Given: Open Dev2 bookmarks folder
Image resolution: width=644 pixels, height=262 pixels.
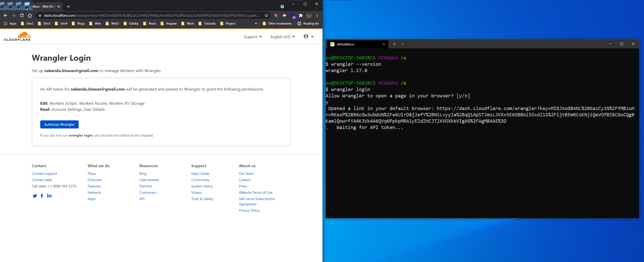Looking at the screenshot, I should pos(27,24).
